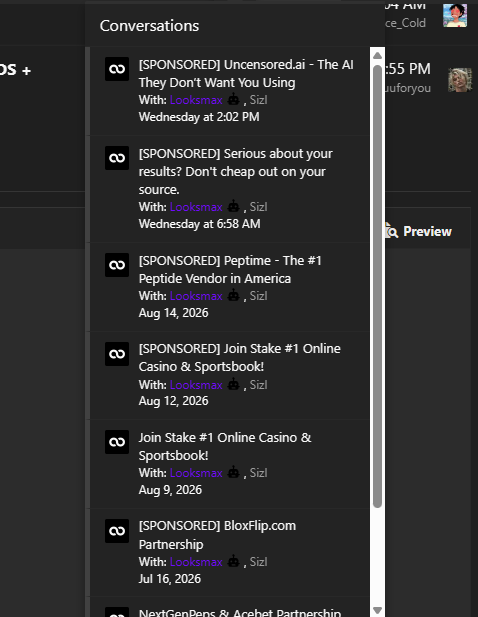
Task: Open 'Serious about your results?' conversation
Action: (x=236, y=172)
